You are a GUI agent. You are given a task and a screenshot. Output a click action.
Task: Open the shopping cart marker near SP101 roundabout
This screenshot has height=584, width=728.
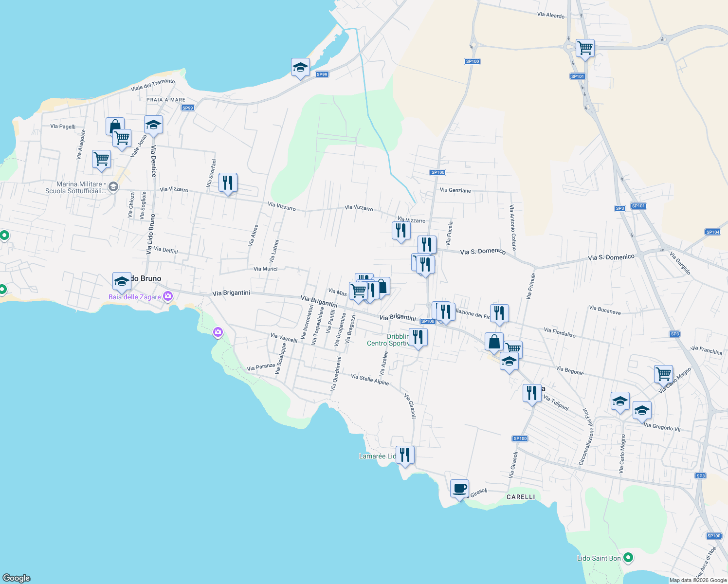tap(585, 48)
